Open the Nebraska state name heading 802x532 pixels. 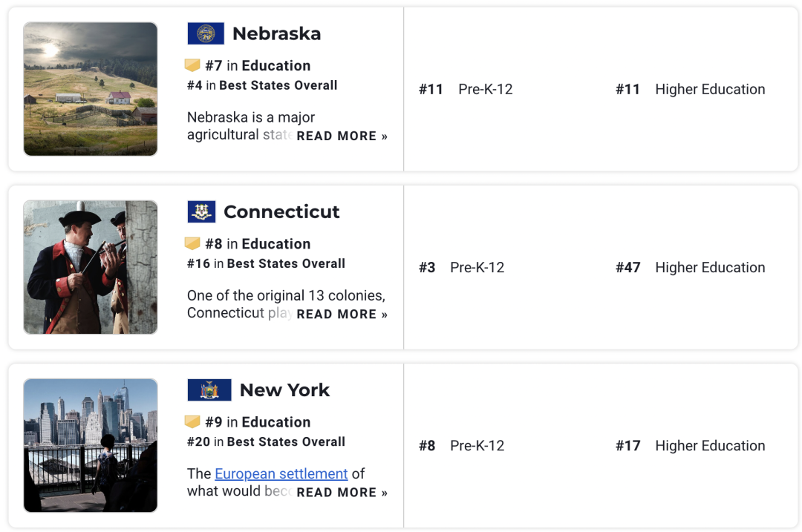pyautogui.click(x=276, y=33)
